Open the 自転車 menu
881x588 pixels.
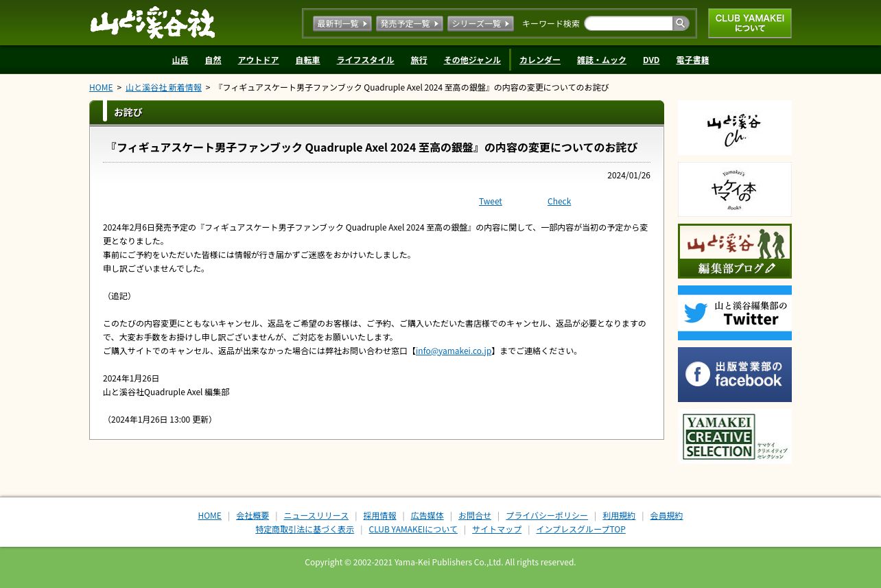point(307,60)
